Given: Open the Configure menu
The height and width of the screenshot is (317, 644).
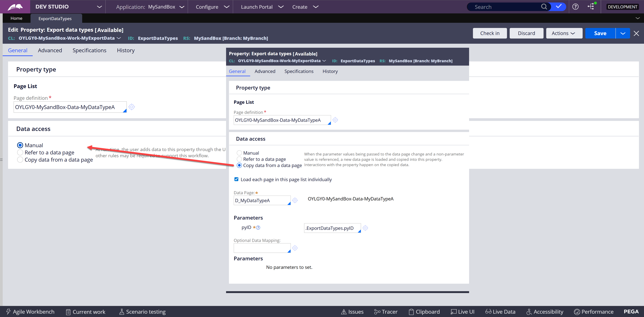Looking at the screenshot, I should (212, 7).
